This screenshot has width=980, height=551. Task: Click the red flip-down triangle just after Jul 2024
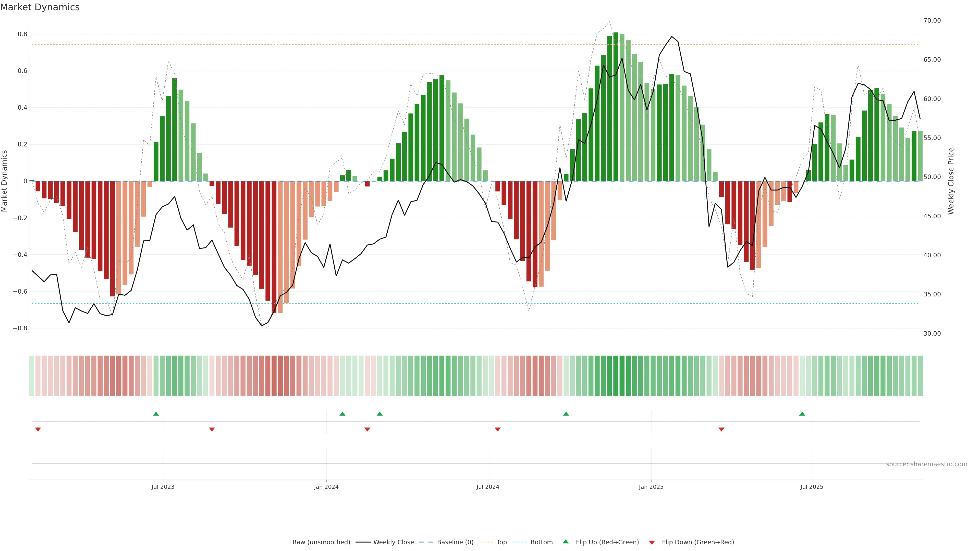(498, 429)
